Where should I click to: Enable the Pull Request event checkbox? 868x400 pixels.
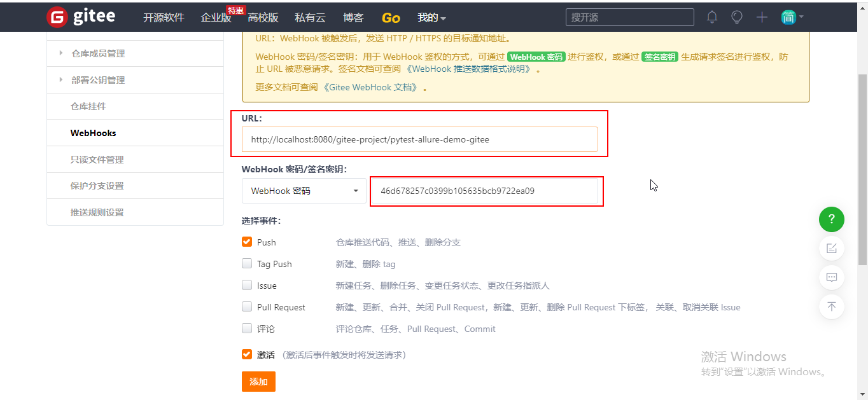click(x=247, y=307)
